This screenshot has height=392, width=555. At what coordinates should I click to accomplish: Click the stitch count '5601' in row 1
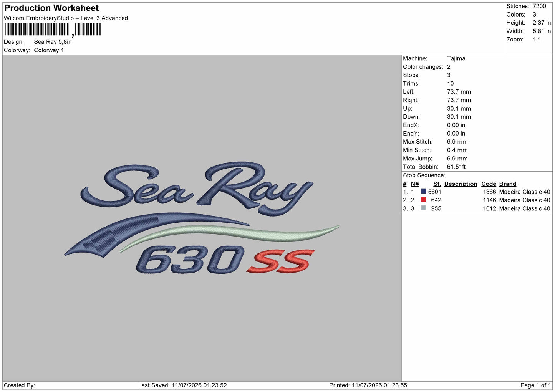(434, 192)
